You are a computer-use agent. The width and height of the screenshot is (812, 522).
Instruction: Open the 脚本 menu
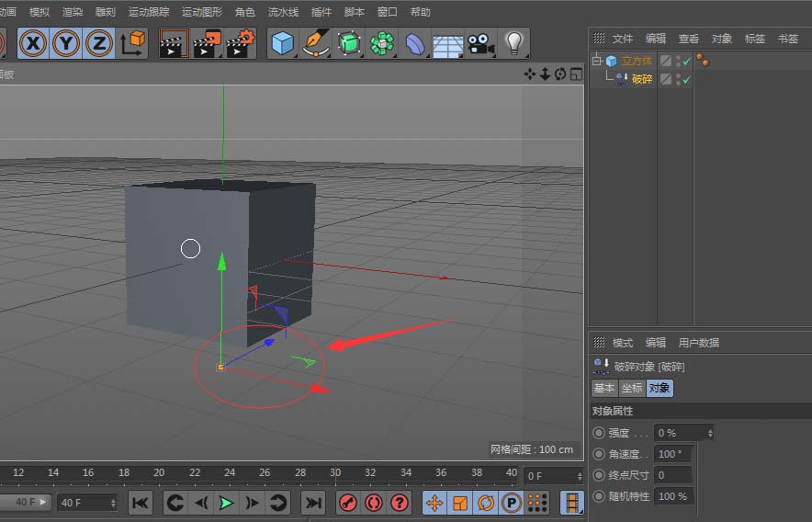click(355, 11)
